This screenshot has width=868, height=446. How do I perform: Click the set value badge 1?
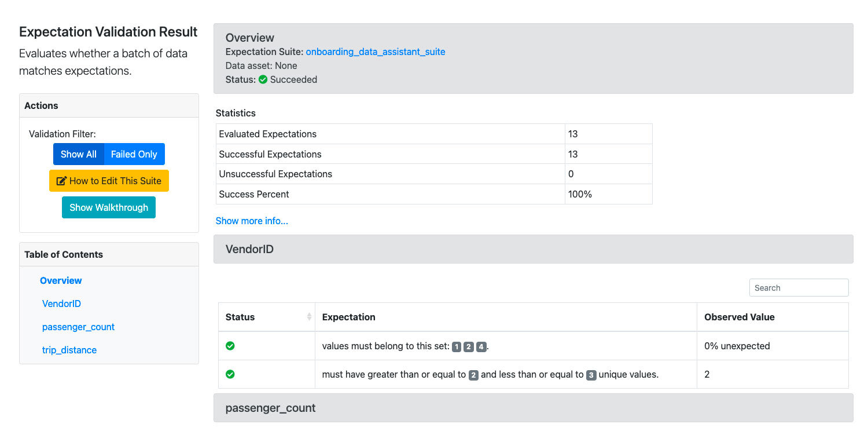457,347
